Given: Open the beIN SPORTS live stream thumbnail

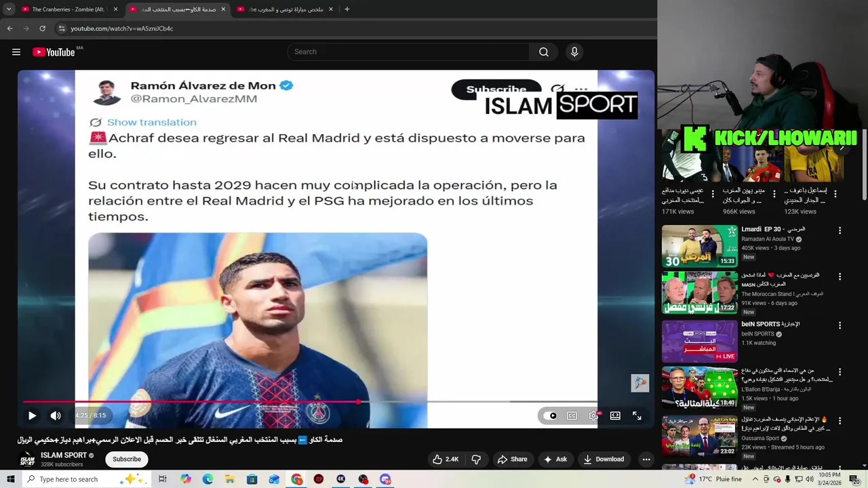Looking at the screenshot, I should click(699, 341).
